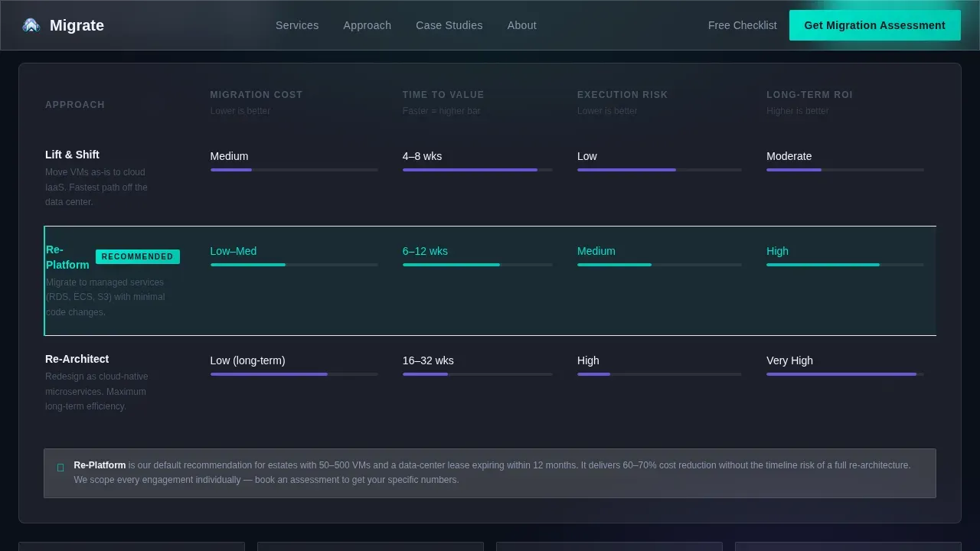Click the Free Checklist link
The image size is (980, 551).
742,25
